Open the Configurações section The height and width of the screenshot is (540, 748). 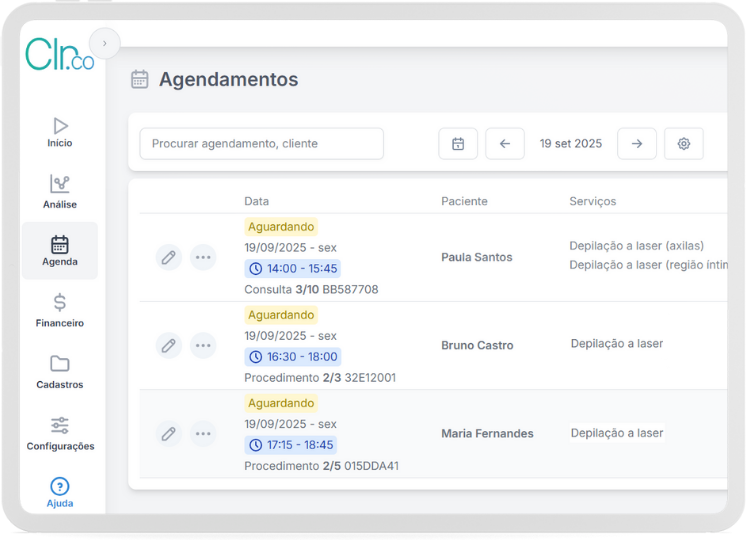tap(60, 434)
